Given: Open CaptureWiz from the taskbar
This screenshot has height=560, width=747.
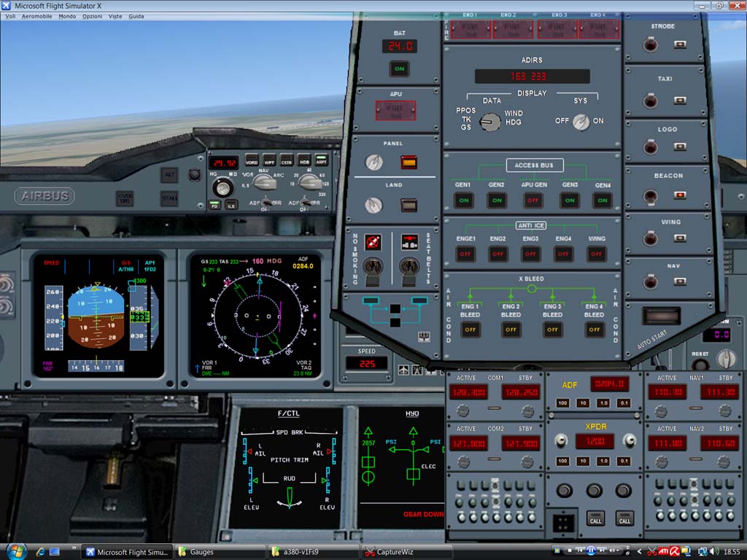Looking at the screenshot, I should click(406, 552).
